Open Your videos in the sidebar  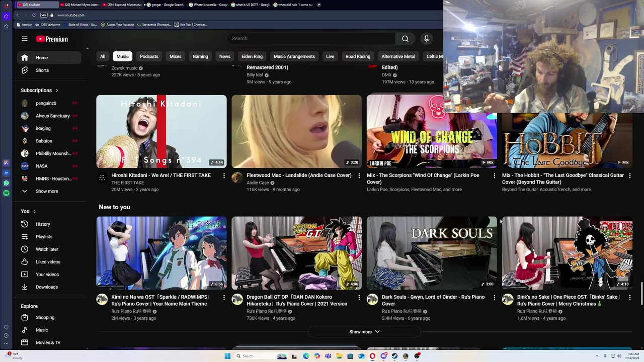click(49, 275)
